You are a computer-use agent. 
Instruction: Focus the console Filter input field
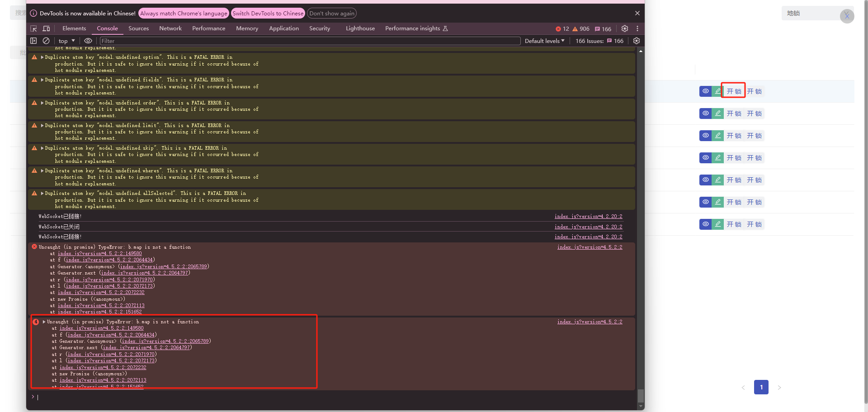click(x=310, y=41)
